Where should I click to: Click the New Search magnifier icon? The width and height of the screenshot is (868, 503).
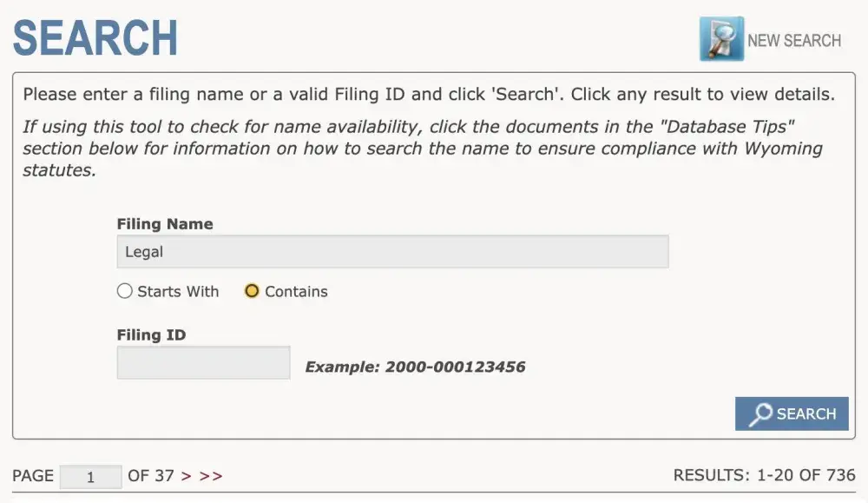[x=721, y=39]
